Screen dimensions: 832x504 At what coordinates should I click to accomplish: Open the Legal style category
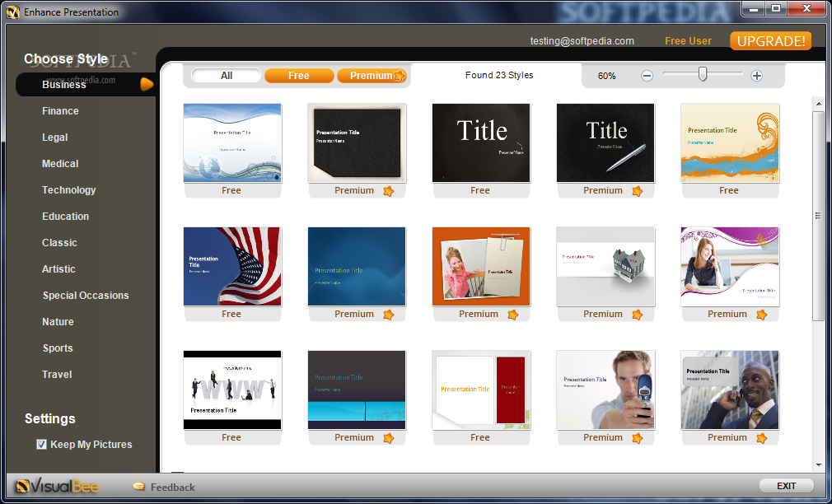[54, 138]
